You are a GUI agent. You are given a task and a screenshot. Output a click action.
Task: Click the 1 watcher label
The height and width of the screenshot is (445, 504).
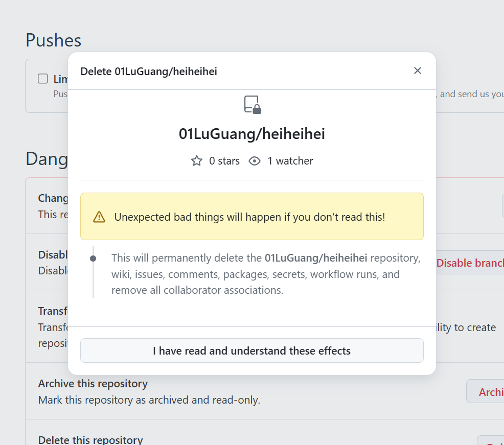[x=290, y=160]
